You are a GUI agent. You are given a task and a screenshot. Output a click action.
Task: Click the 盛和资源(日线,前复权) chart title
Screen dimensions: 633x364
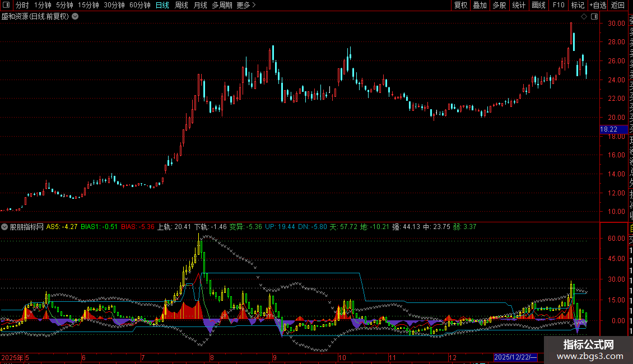35,17
